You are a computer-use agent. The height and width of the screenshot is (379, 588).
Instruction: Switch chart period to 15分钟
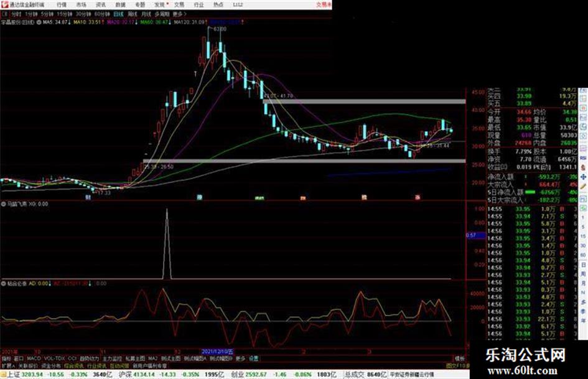pos(65,14)
